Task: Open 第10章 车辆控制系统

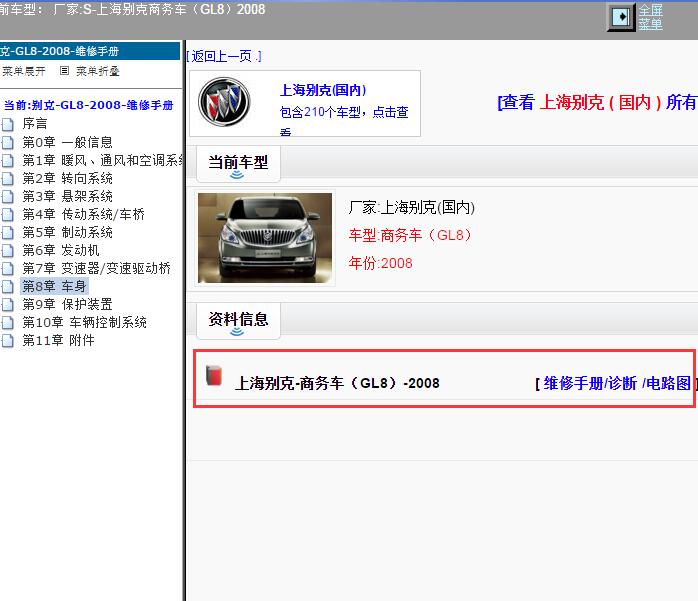Action: click(84, 322)
